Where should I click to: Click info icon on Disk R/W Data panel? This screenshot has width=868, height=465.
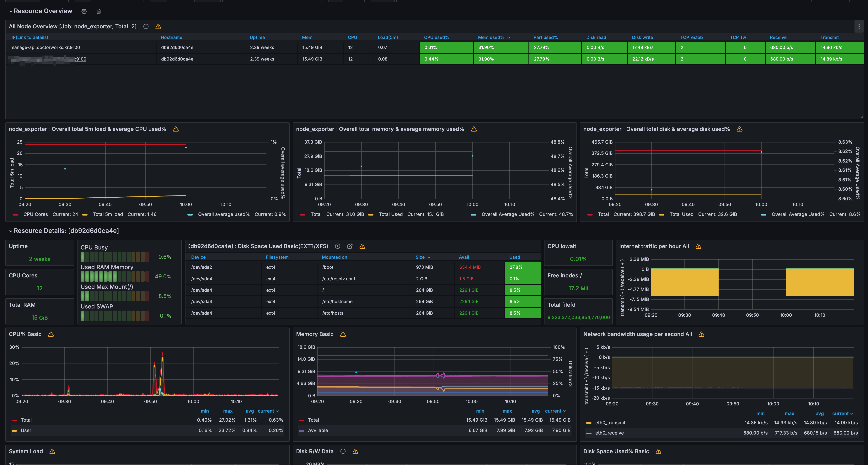coord(343,451)
